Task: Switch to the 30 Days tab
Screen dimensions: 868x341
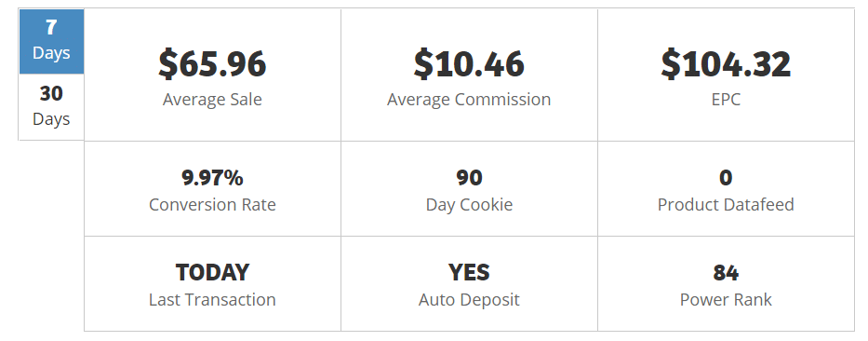Action: click(51, 107)
